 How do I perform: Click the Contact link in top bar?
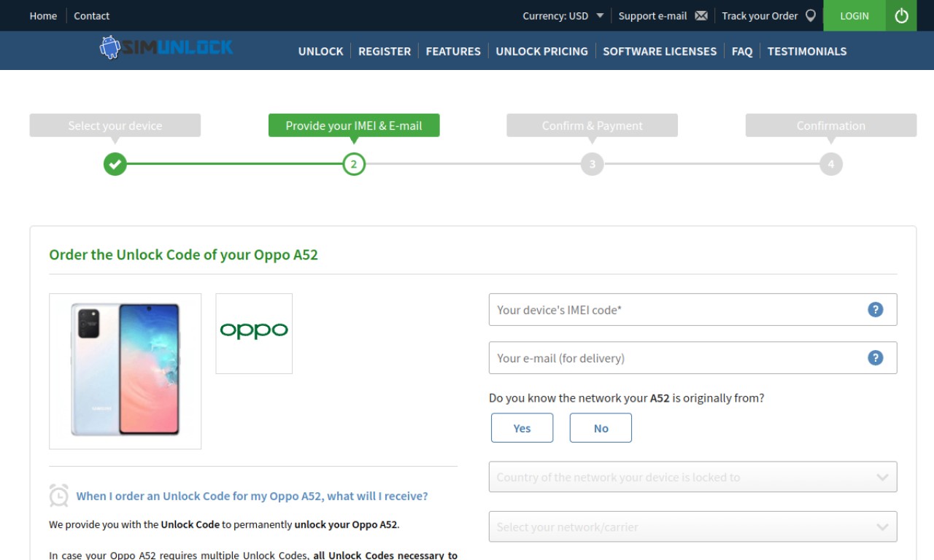[91, 15]
